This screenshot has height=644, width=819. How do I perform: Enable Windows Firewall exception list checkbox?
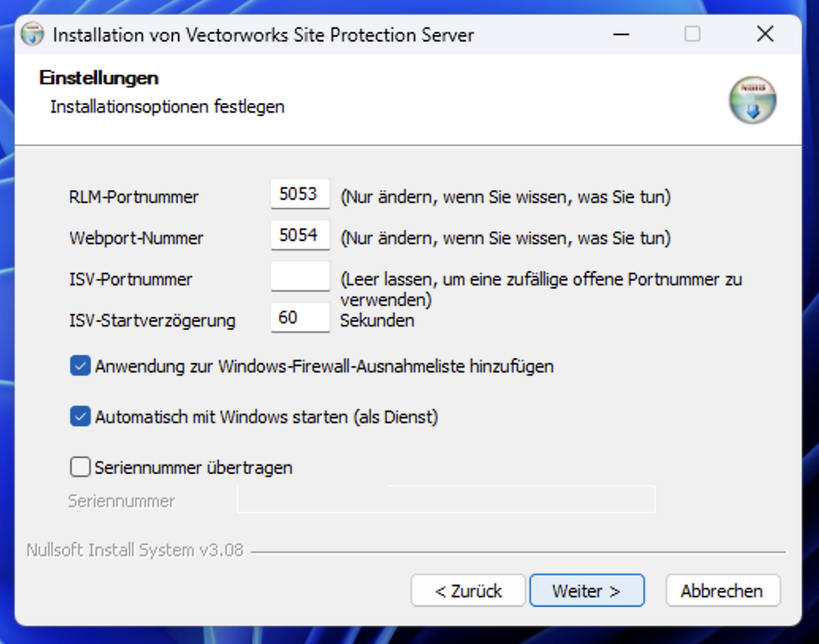[x=80, y=366]
